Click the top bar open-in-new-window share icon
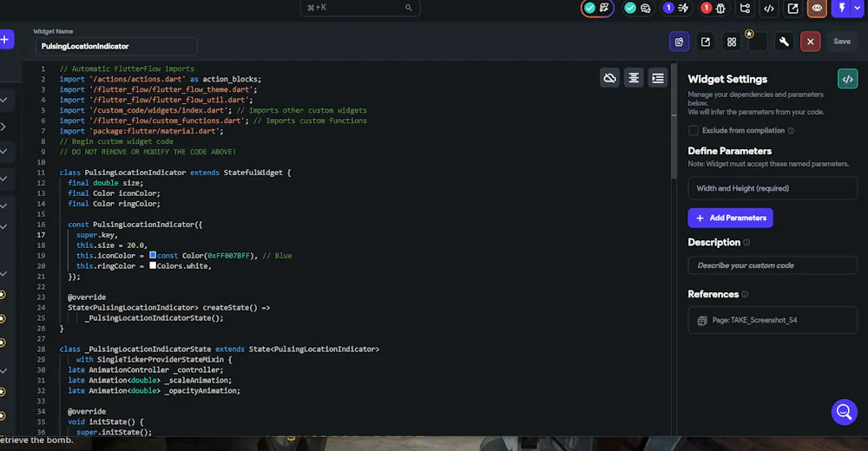Viewport: 868px width, 451px height. click(793, 9)
